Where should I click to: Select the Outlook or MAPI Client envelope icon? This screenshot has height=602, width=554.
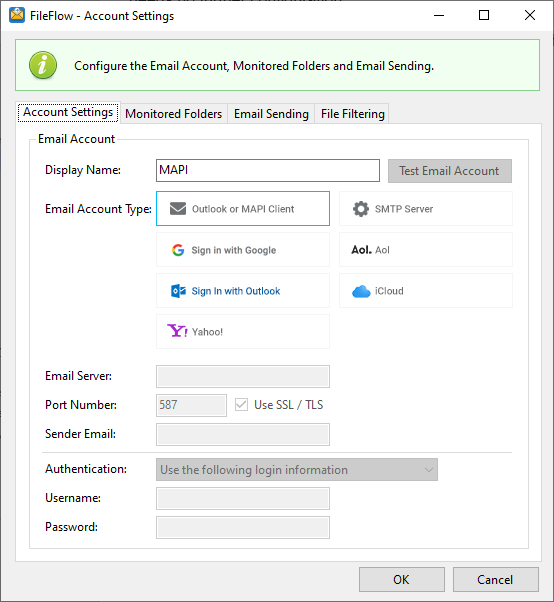tap(178, 209)
